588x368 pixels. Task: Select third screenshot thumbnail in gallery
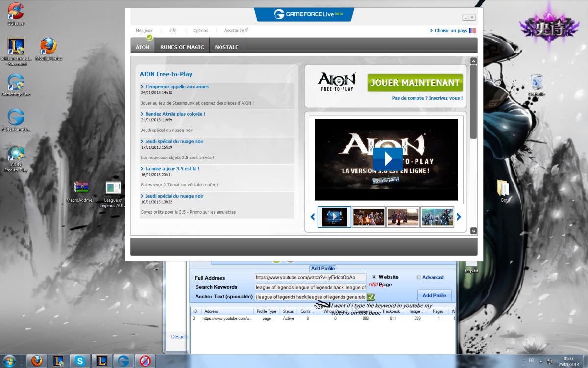point(403,217)
